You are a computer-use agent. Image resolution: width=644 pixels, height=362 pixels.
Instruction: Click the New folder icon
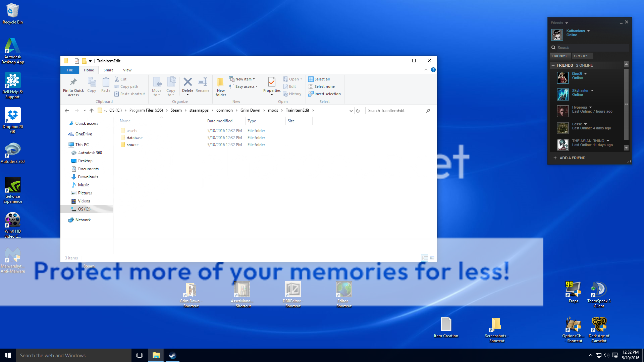pos(221,82)
